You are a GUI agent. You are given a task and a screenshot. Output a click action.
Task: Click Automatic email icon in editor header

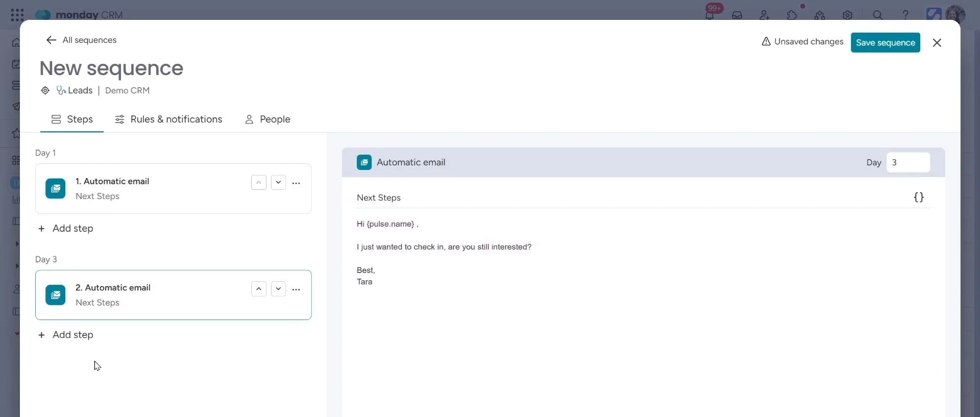pos(364,162)
